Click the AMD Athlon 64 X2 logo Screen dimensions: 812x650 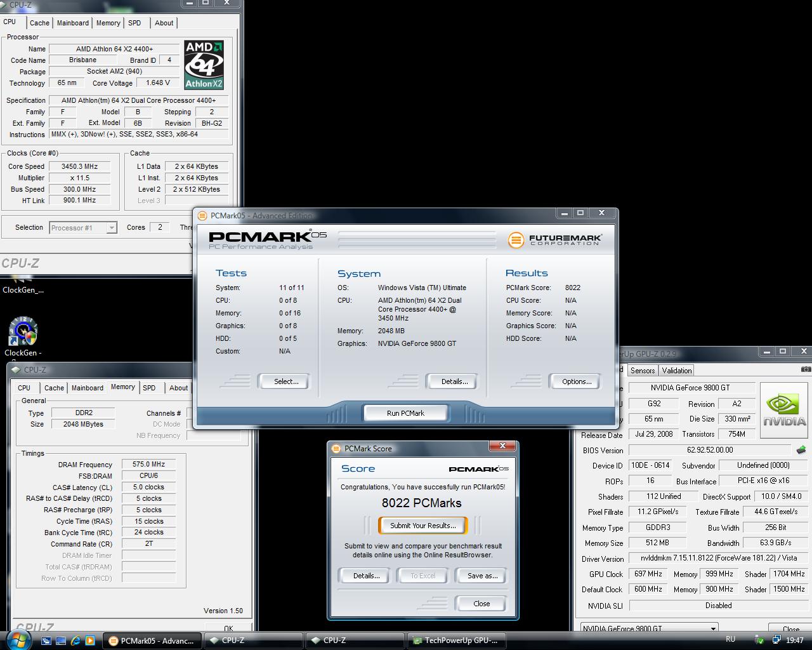coord(204,65)
